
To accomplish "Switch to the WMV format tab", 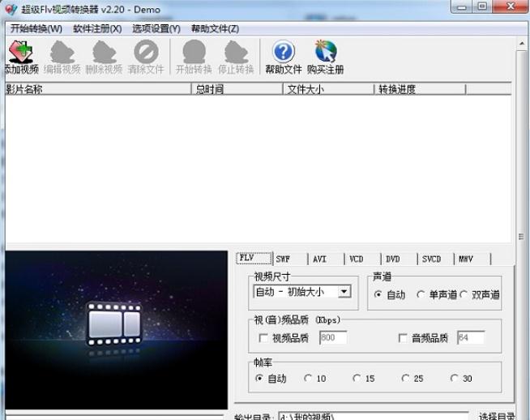I will click(473, 259).
